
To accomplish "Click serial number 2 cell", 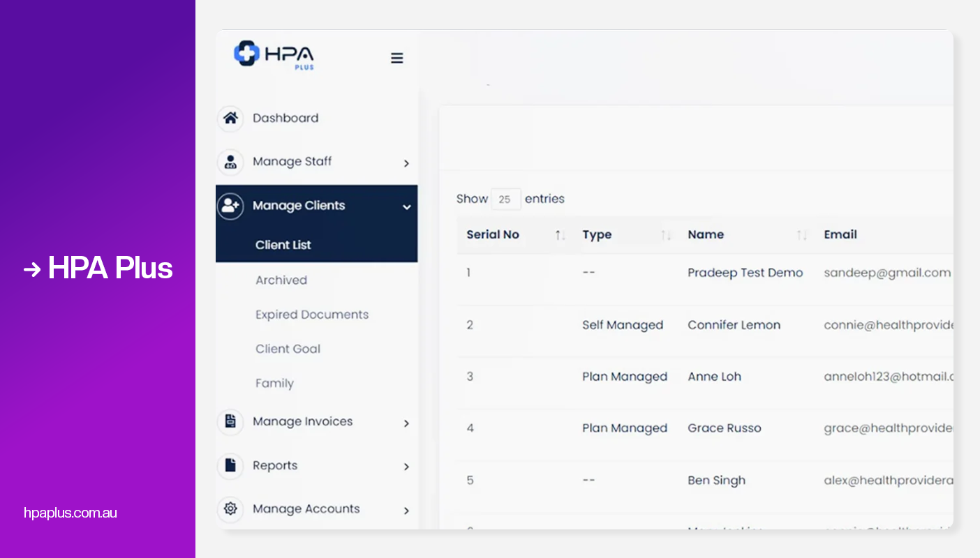I will pos(470,325).
